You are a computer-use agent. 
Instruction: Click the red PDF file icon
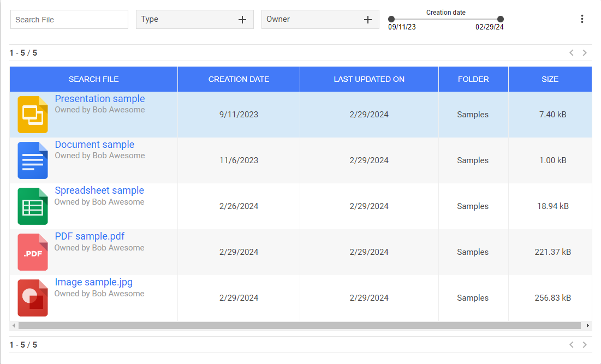click(x=33, y=252)
